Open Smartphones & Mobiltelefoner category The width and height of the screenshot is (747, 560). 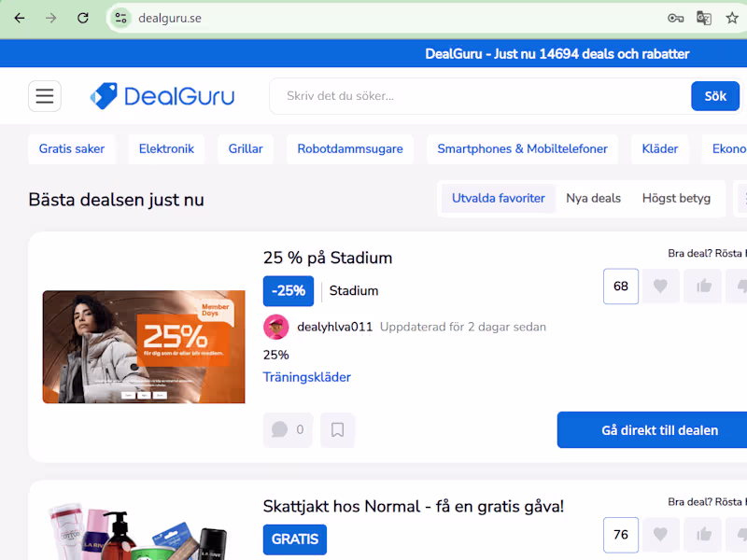pyautogui.click(x=522, y=149)
